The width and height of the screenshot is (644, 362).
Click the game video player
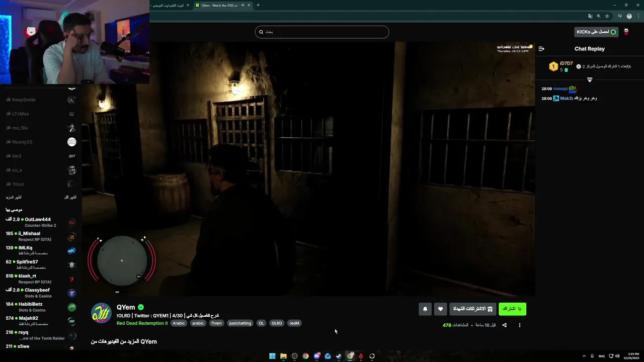[308, 169]
